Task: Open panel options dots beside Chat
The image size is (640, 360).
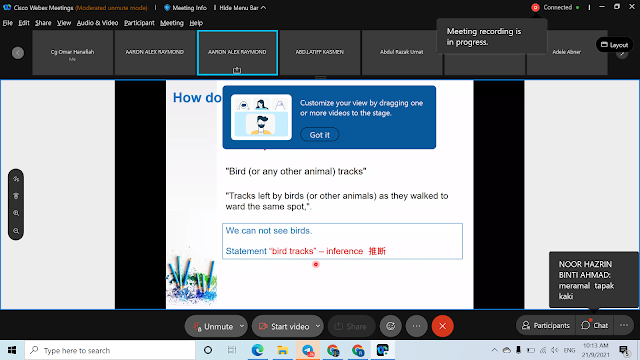Action: (624, 325)
